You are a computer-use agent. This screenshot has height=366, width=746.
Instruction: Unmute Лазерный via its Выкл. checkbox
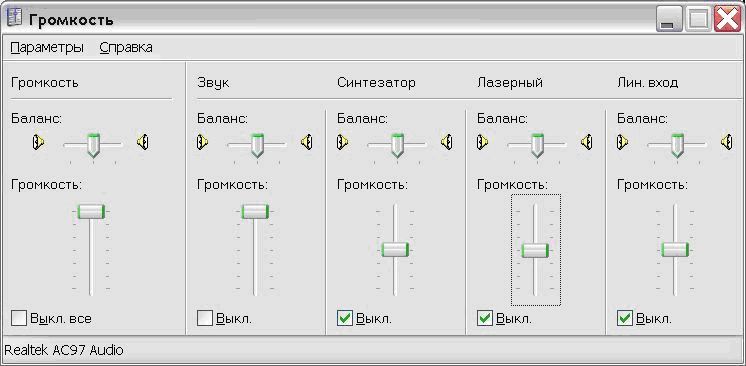coord(484,318)
